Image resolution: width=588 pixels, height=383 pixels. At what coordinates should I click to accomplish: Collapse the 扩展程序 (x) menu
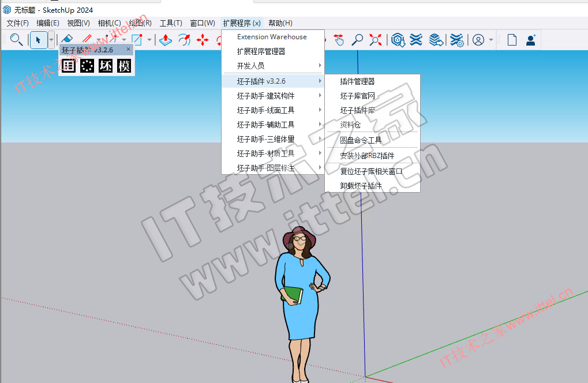(x=242, y=23)
